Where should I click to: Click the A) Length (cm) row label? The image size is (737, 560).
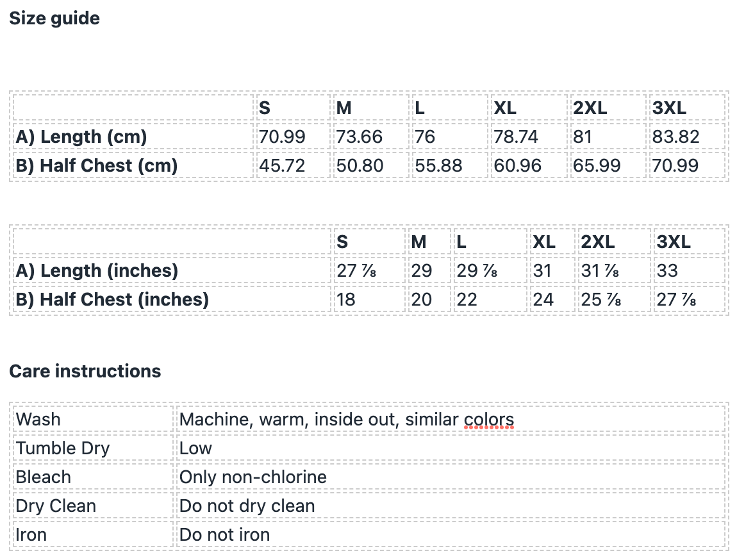[81, 136]
